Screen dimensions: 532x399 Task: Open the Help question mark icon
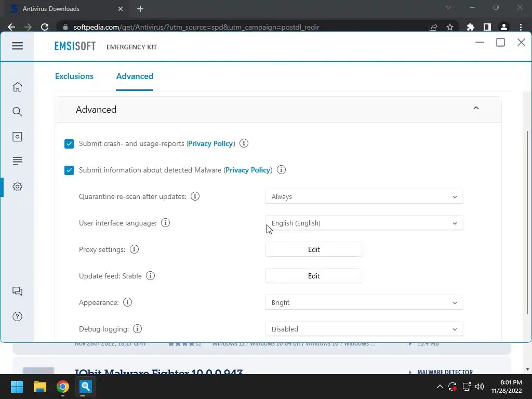coord(17,316)
